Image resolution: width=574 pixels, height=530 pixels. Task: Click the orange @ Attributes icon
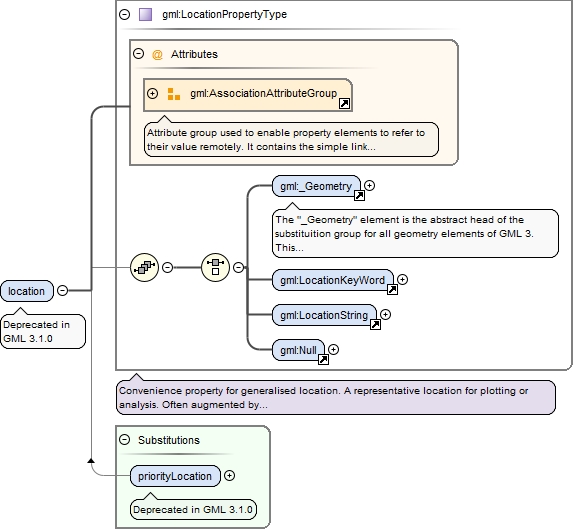click(x=157, y=55)
